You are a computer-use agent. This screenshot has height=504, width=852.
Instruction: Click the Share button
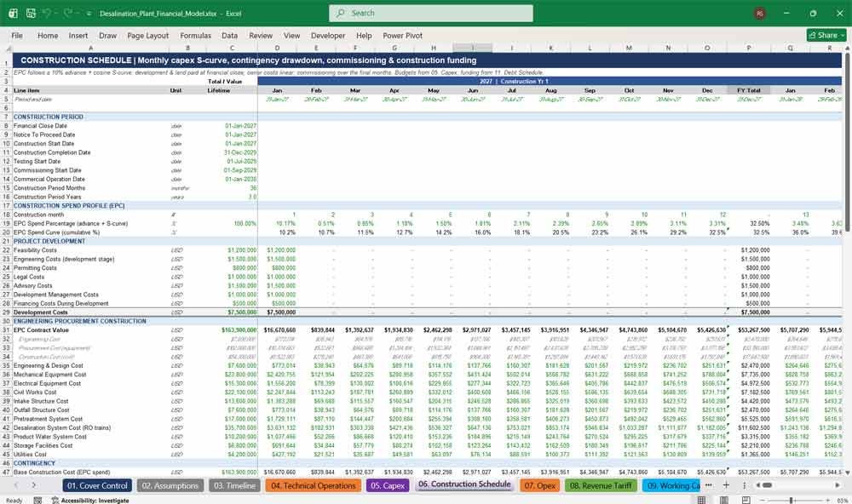pos(826,35)
